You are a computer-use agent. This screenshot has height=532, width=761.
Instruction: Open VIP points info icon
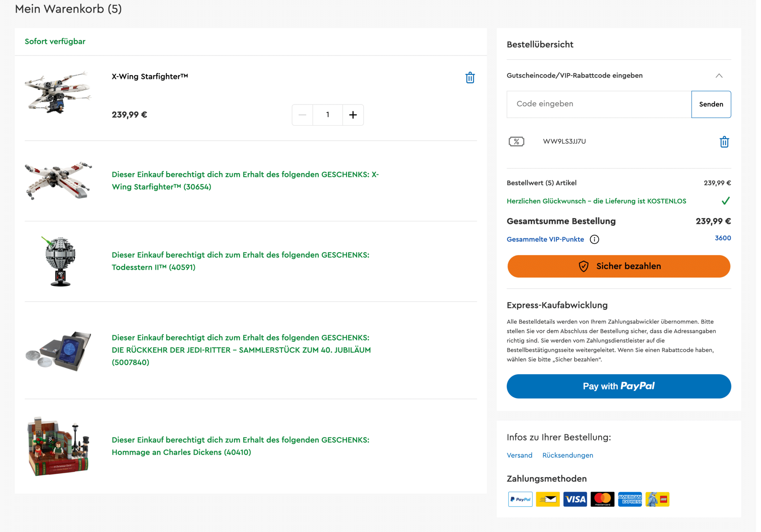click(x=595, y=239)
